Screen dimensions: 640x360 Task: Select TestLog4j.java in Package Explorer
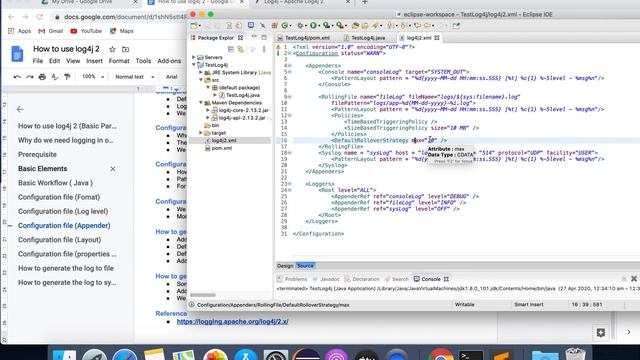point(242,95)
